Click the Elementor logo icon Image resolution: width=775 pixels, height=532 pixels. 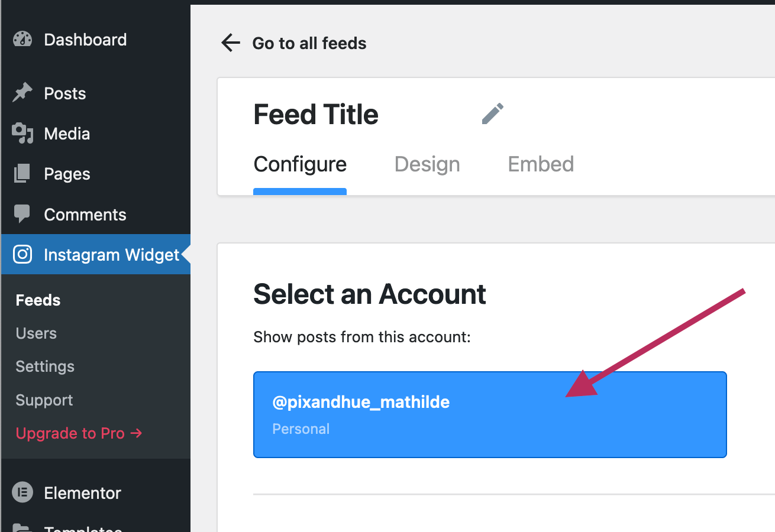(22, 492)
